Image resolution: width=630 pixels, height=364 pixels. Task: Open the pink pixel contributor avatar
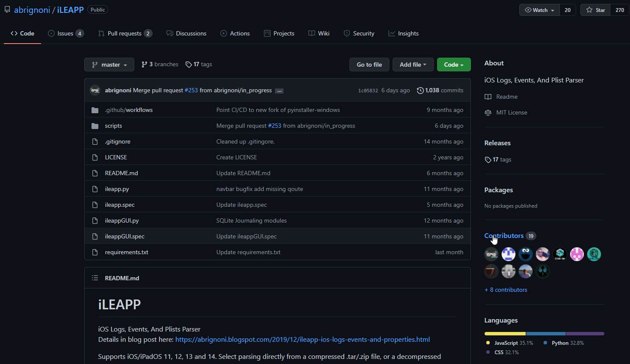[x=577, y=254]
